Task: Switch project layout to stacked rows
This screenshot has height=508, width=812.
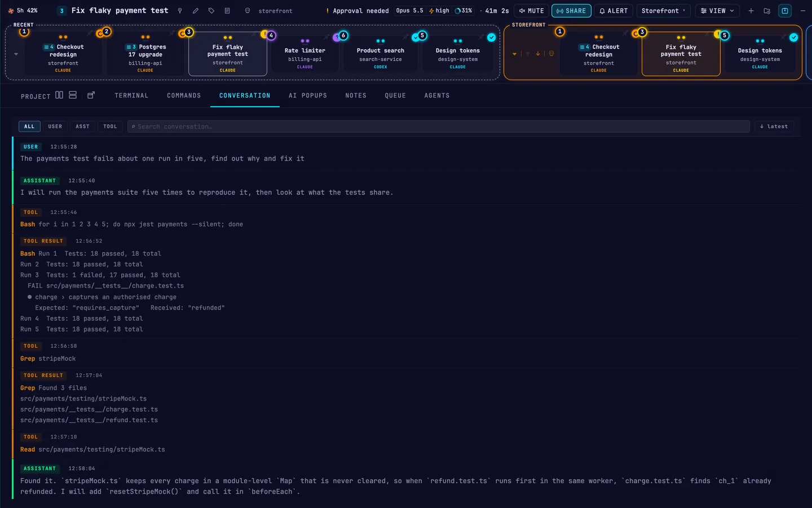Action: click(x=73, y=95)
